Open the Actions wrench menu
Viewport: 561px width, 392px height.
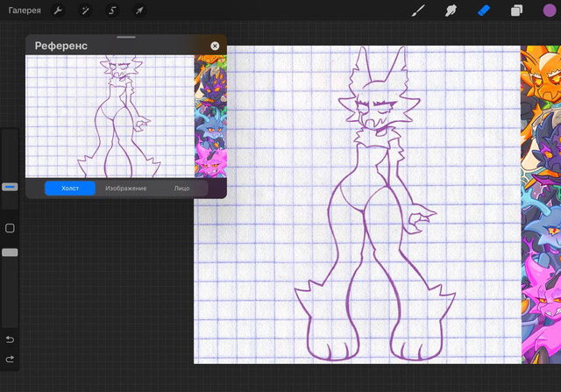pos(58,11)
